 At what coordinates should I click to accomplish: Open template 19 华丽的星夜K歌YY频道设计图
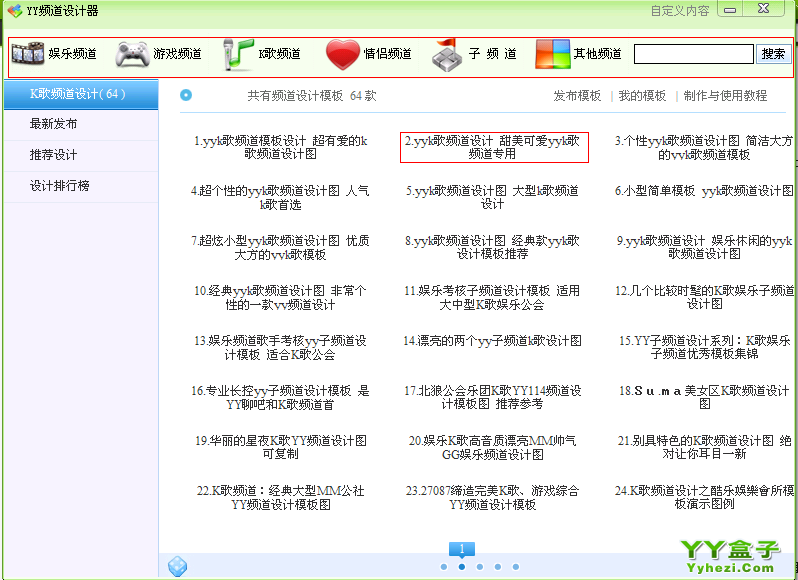pos(280,447)
